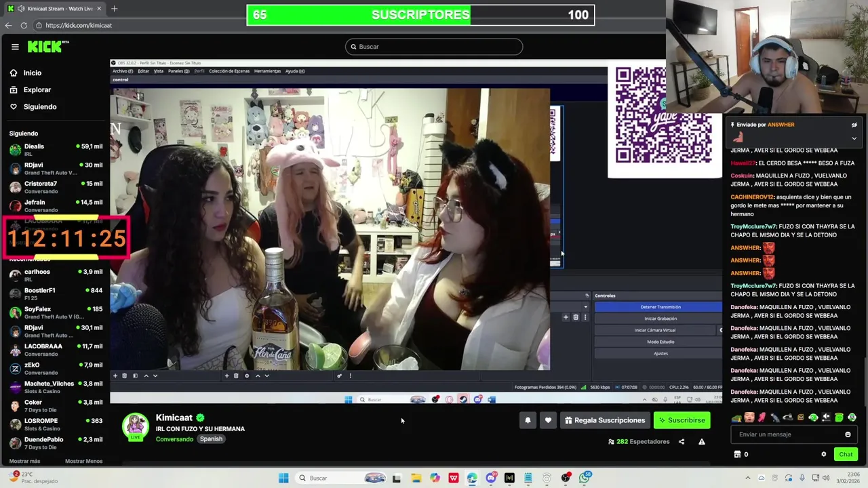Screen dimensions: 868x488
Task: Open carlhoos recommended channel
Action: (56, 275)
